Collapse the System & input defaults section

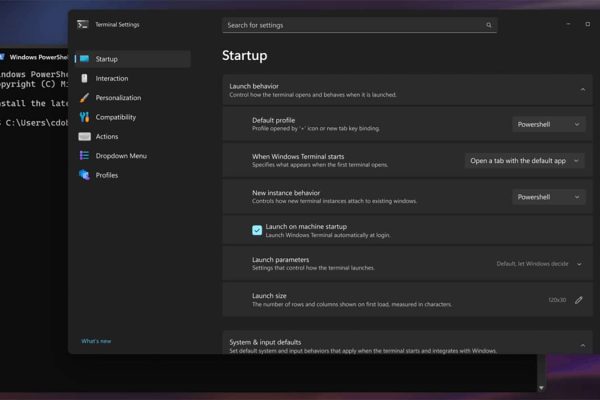[x=583, y=346]
